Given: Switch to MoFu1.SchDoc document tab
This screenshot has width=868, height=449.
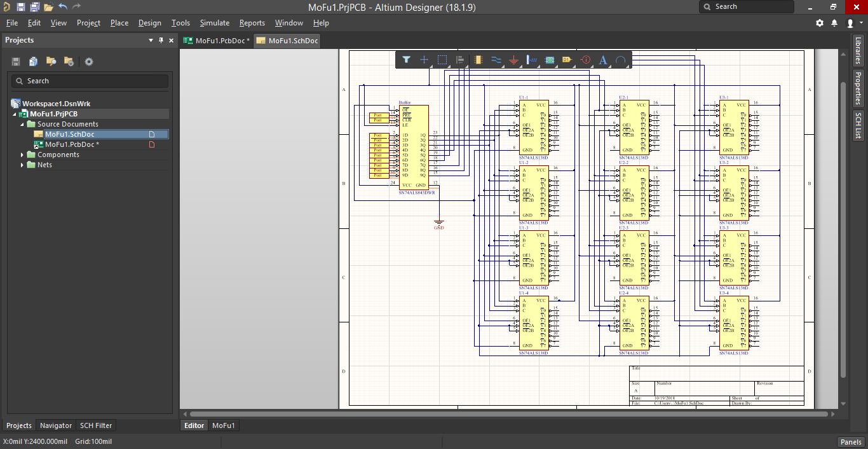Looking at the screenshot, I should tap(287, 41).
